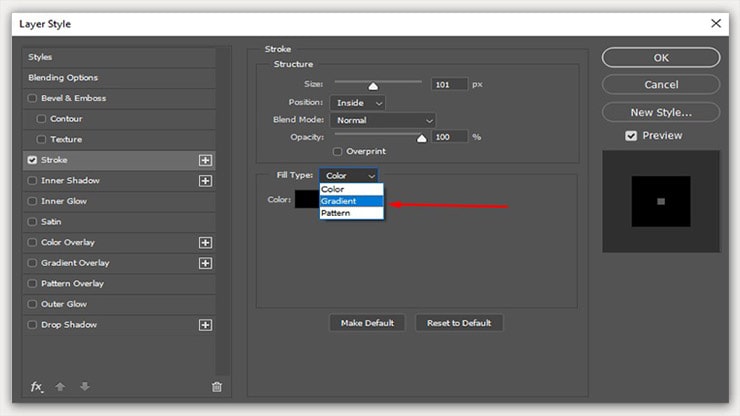Add another Color Overlay with plus icon
This screenshot has width=740, height=416.
tap(205, 243)
